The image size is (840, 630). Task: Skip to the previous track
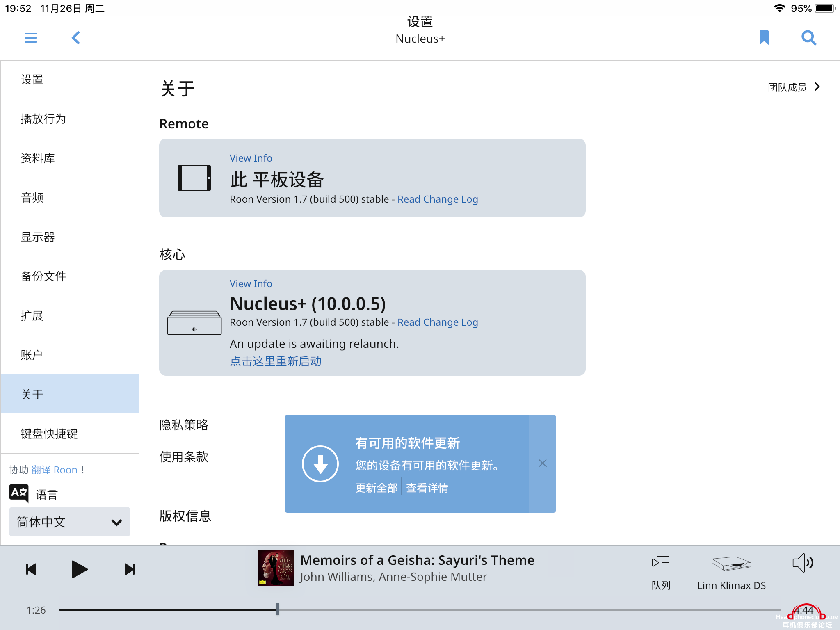click(31, 569)
